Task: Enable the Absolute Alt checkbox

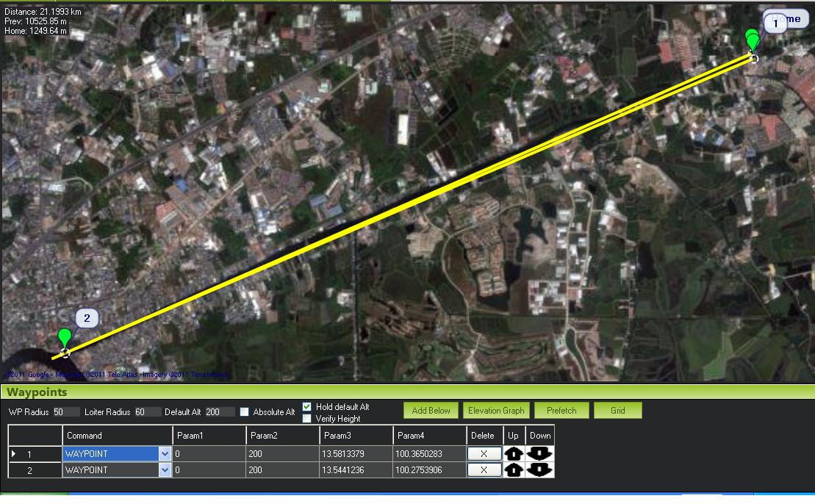Action: tap(245, 412)
